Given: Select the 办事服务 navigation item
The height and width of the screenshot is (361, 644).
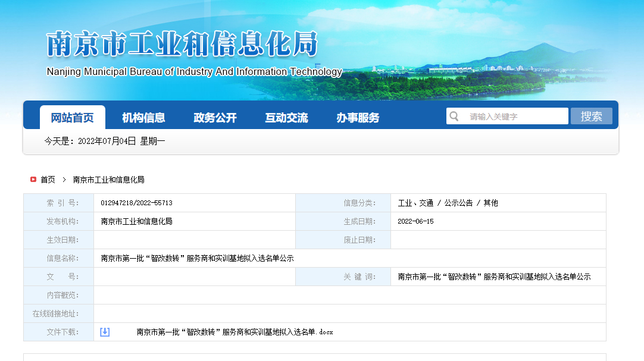Looking at the screenshot, I should [358, 118].
